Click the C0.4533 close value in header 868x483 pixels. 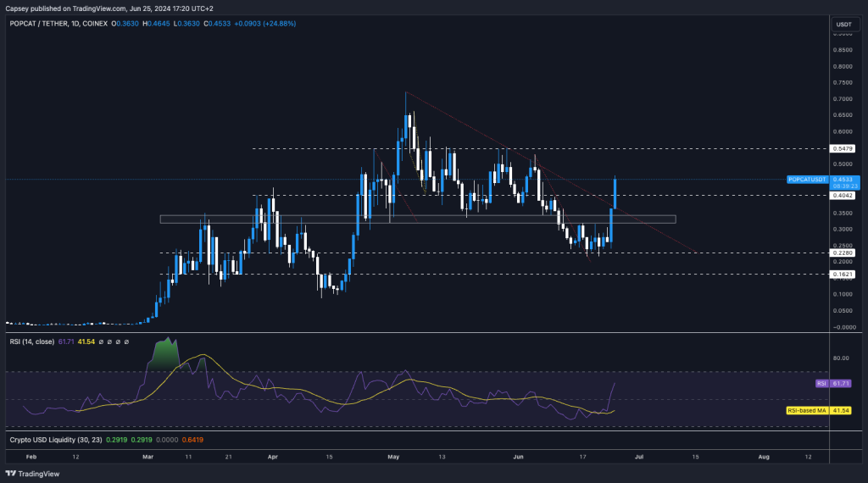[x=217, y=24]
